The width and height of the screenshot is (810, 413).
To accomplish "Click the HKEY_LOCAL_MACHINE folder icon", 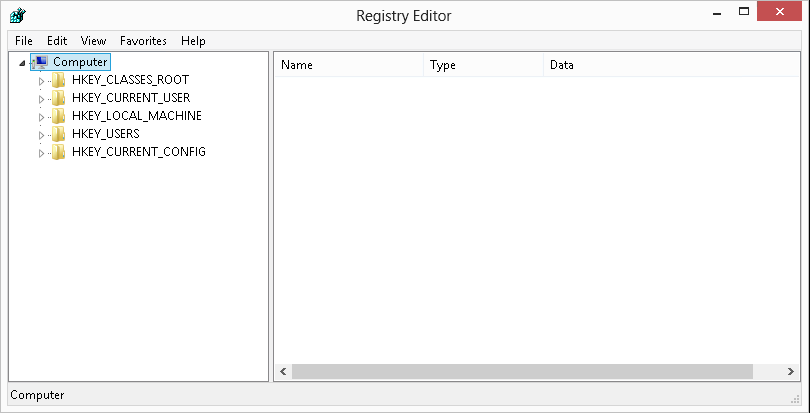I will 58,116.
